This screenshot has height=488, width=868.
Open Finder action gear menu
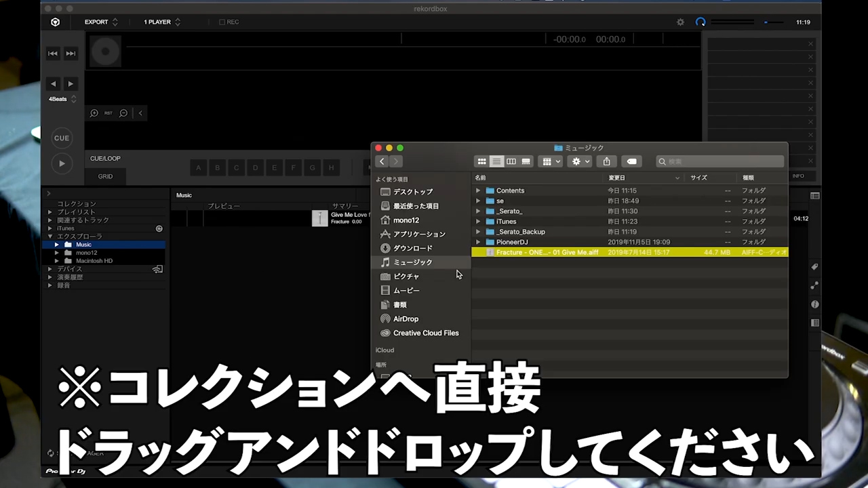[580, 161]
